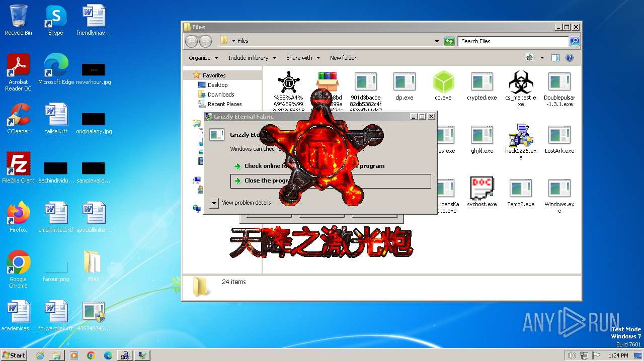Open Acrobat Reader DC shortcut
This screenshot has width=644, height=362.
tap(18, 72)
